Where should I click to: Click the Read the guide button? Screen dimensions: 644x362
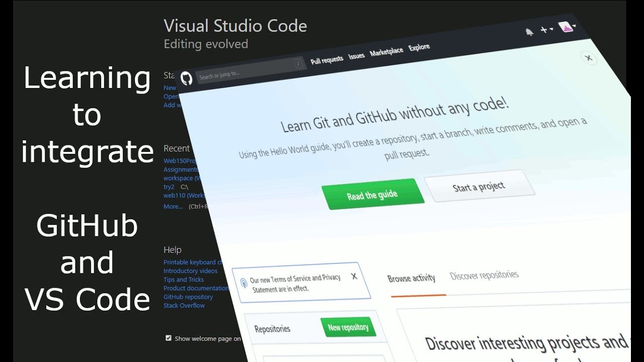372,195
